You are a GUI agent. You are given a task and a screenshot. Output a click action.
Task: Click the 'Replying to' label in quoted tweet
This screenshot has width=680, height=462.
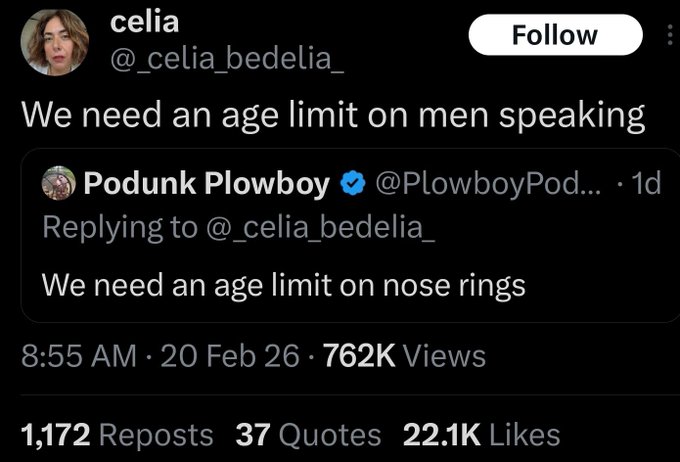(x=118, y=227)
